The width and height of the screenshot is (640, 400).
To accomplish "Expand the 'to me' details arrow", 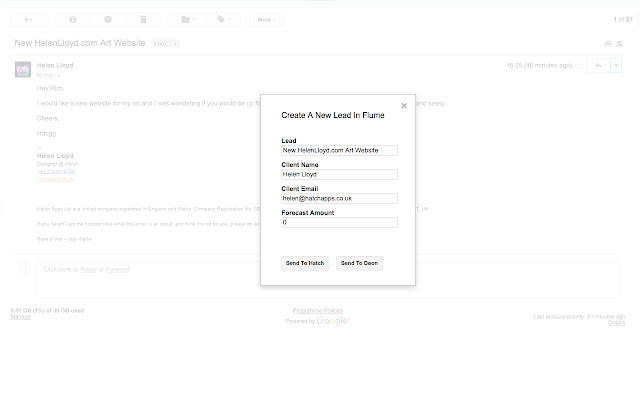I will point(58,76).
